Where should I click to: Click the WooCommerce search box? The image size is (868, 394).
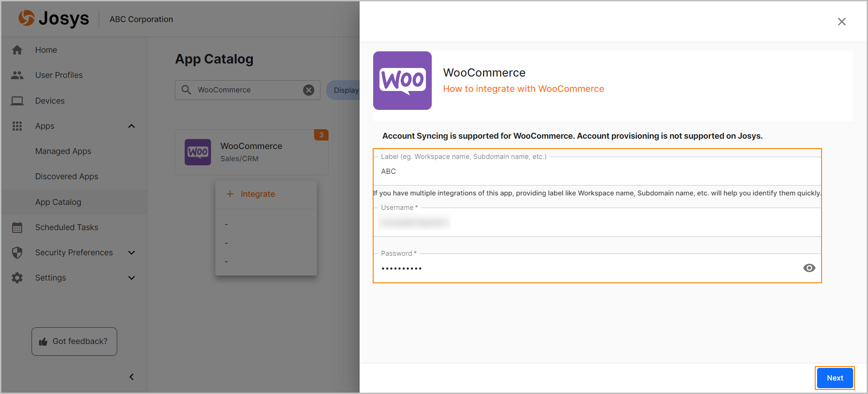(x=247, y=90)
